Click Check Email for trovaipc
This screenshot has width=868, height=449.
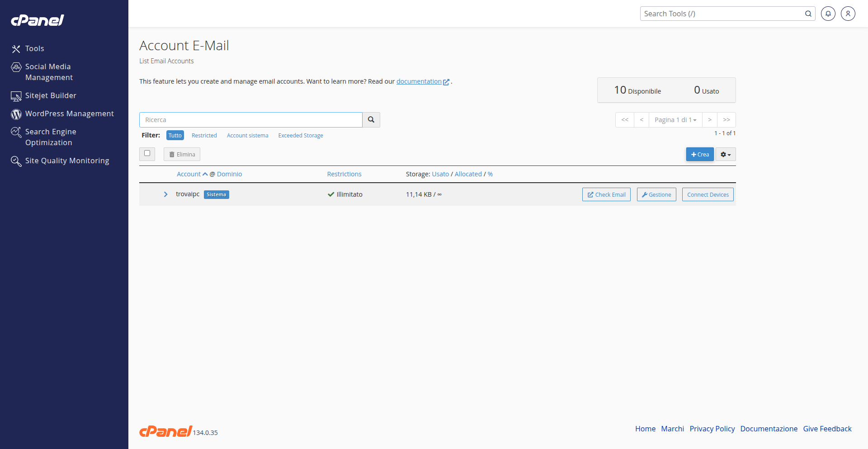coord(606,194)
